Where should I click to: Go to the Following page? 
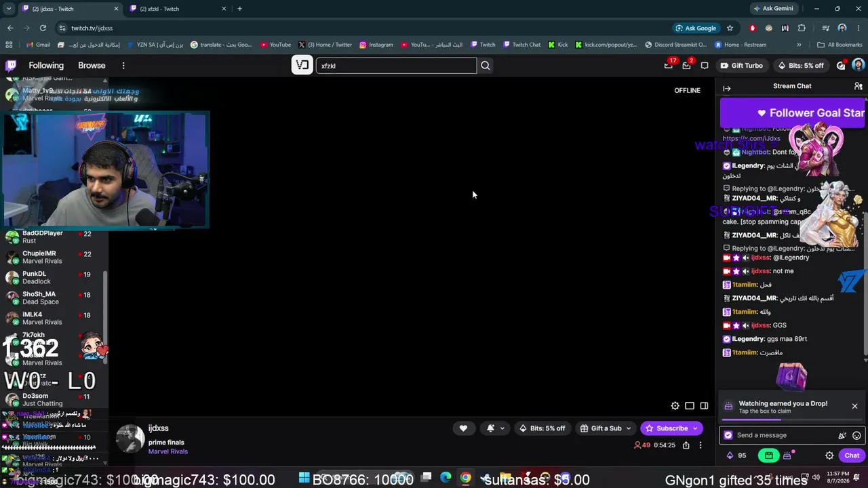pyautogui.click(x=46, y=66)
